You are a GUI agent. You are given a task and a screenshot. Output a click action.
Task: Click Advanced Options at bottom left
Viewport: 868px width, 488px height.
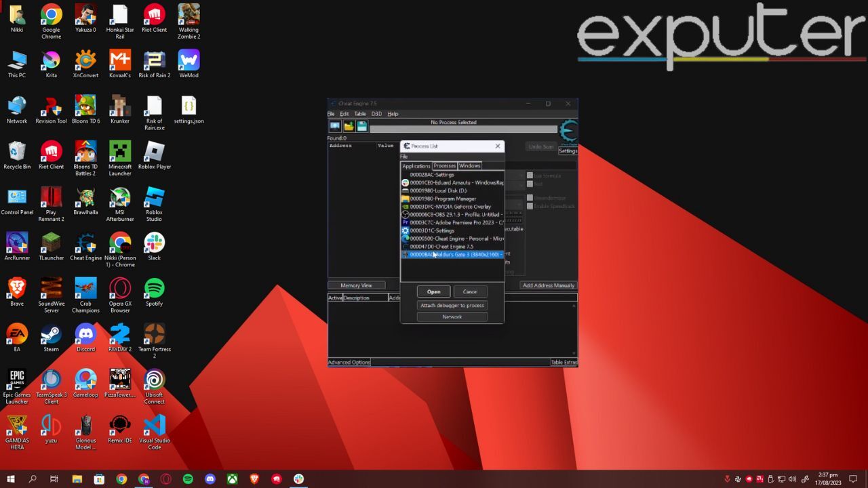(349, 362)
